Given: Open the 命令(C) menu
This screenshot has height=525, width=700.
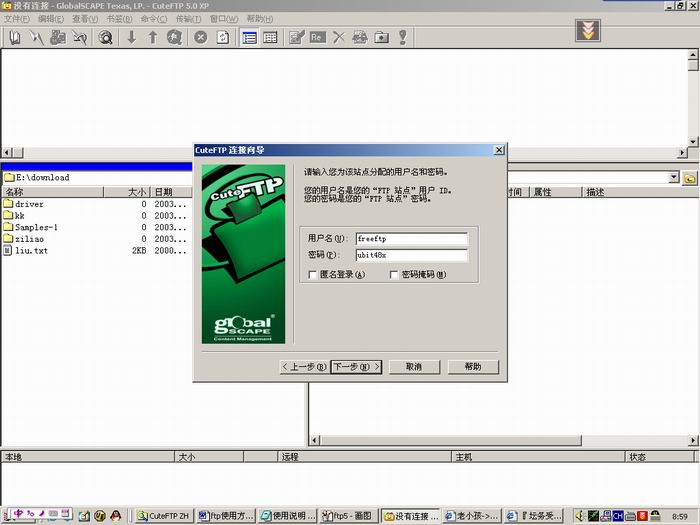Looking at the screenshot, I should (x=154, y=19).
